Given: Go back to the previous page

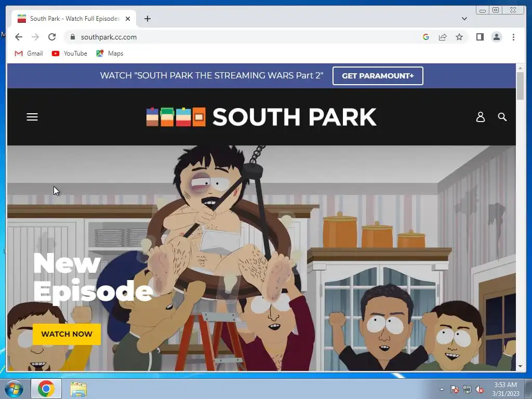Looking at the screenshot, I should [x=19, y=37].
